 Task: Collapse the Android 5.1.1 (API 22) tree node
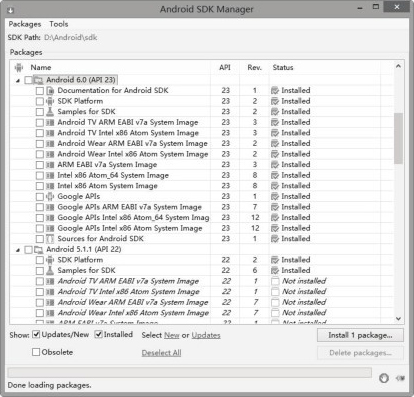click(x=18, y=250)
